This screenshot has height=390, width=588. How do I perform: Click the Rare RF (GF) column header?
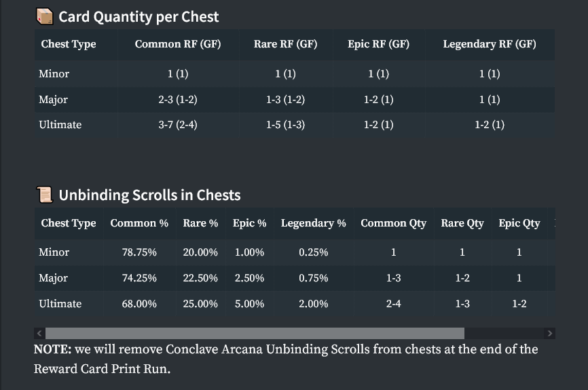pos(285,44)
